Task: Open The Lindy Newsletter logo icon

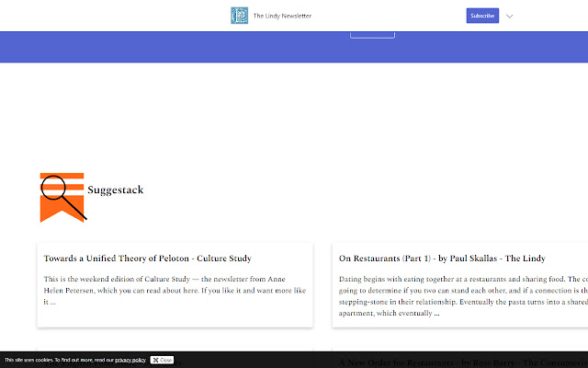Action: 239,16
